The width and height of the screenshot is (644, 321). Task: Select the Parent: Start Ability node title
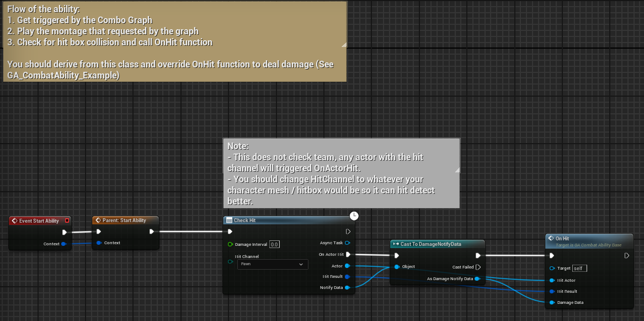click(x=126, y=220)
